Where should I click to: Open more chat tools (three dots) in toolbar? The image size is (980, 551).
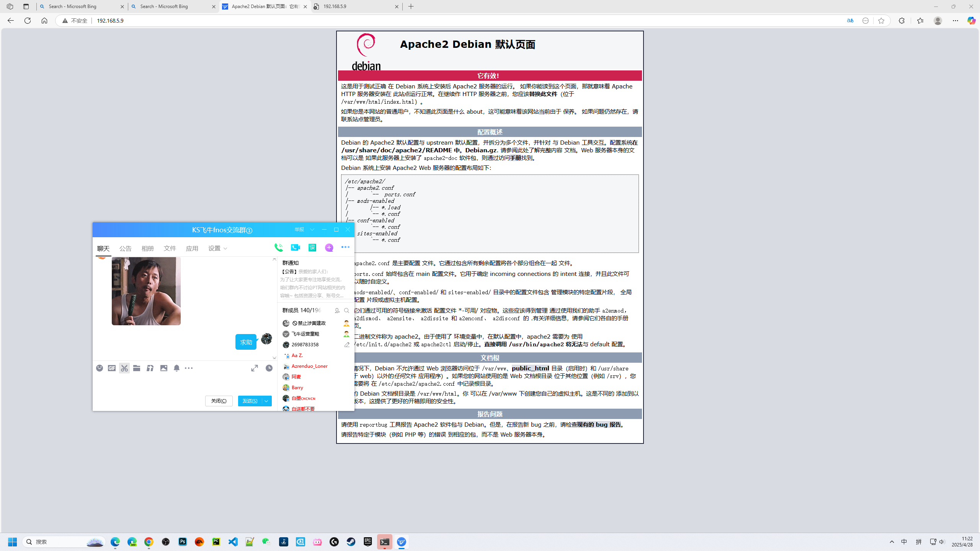click(189, 368)
